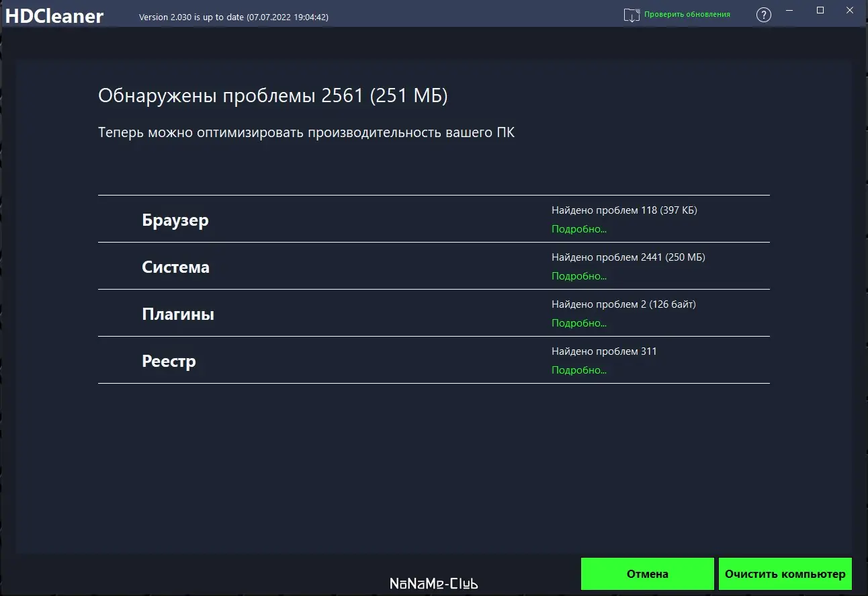This screenshot has height=596, width=868.
Task: Open 'Подробно...' details for Реестр
Action: [x=579, y=370]
